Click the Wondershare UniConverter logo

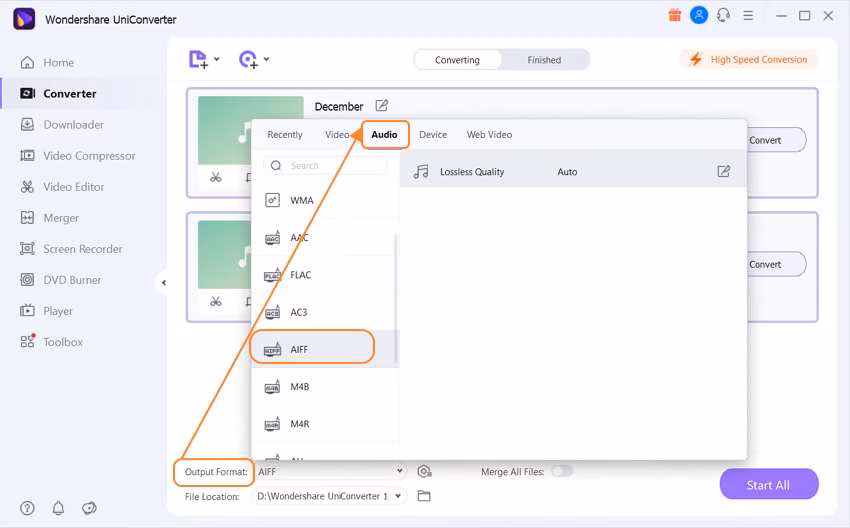point(24,20)
